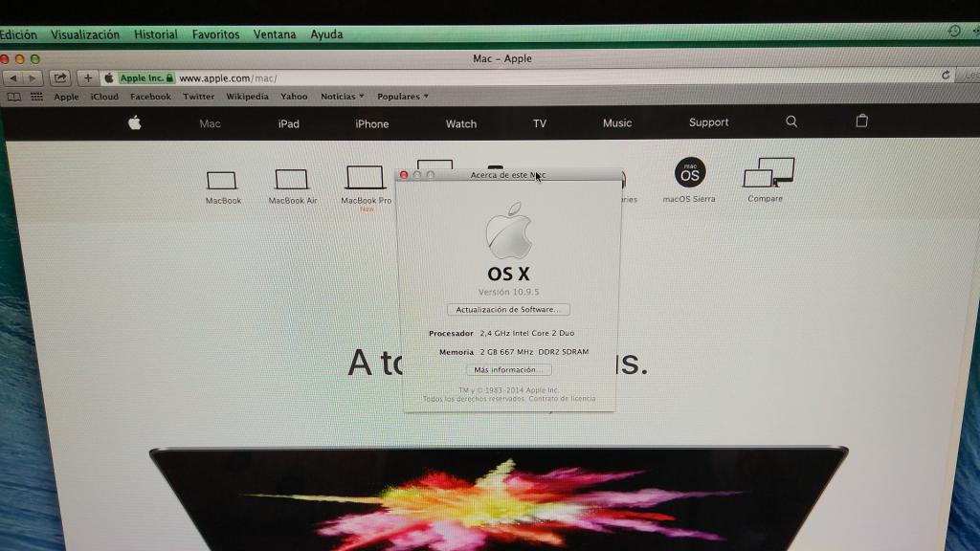The height and width of the screenshot is (551, 980).
Task: Go to Support section in site navigation
Action: 709,122
